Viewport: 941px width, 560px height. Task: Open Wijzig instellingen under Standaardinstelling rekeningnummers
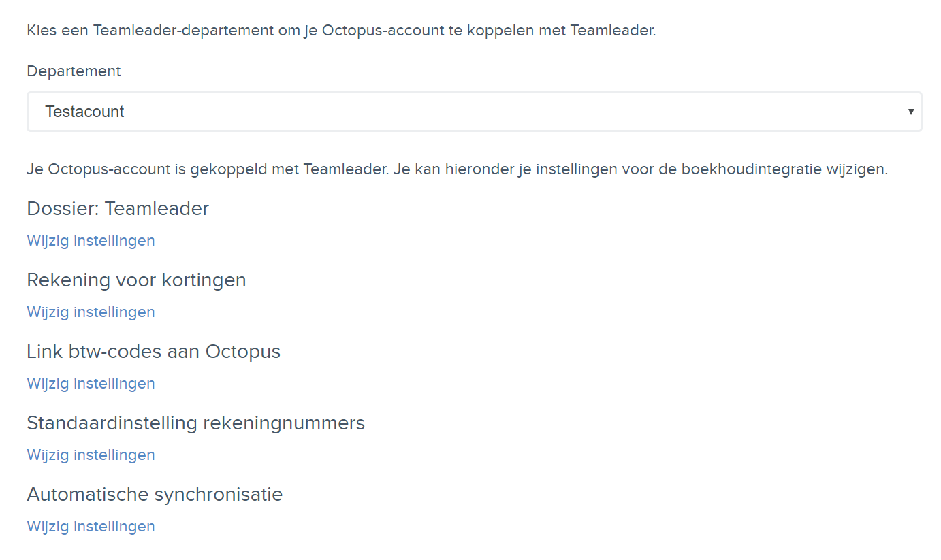click(91, 455)
